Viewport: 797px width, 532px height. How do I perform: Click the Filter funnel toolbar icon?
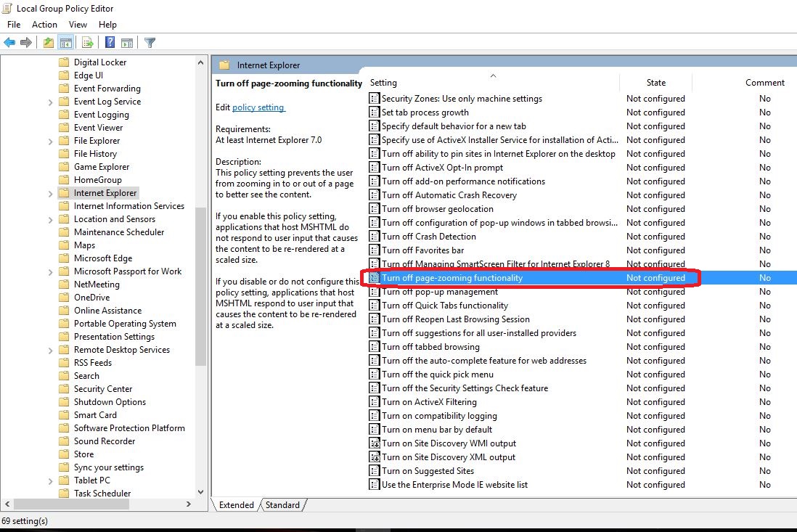tap(150, 43)
